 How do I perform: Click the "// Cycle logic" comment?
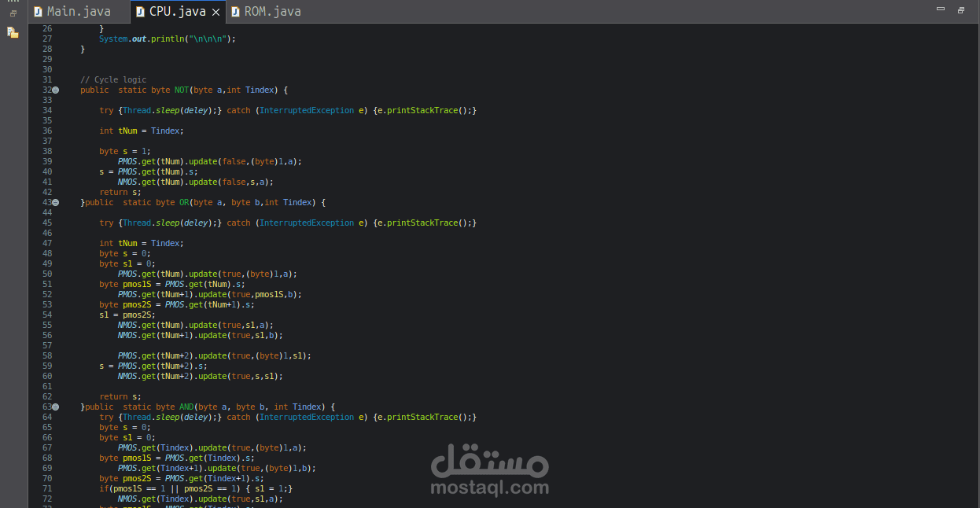pos(113,79)
